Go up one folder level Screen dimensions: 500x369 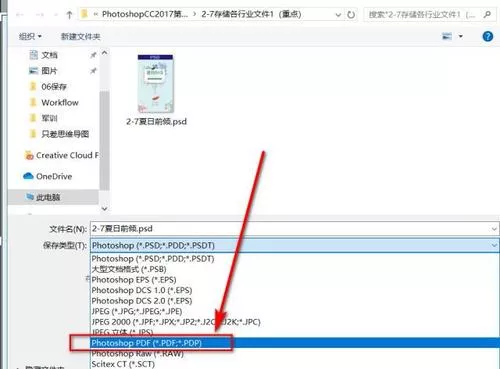click(x=69, y=15)
